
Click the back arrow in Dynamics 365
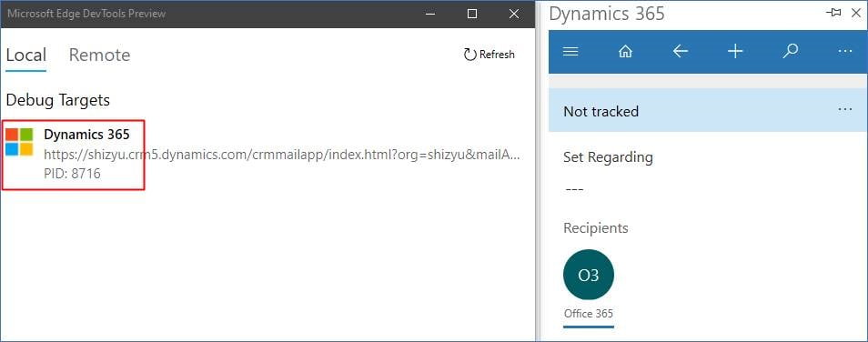tap(681, 52)
